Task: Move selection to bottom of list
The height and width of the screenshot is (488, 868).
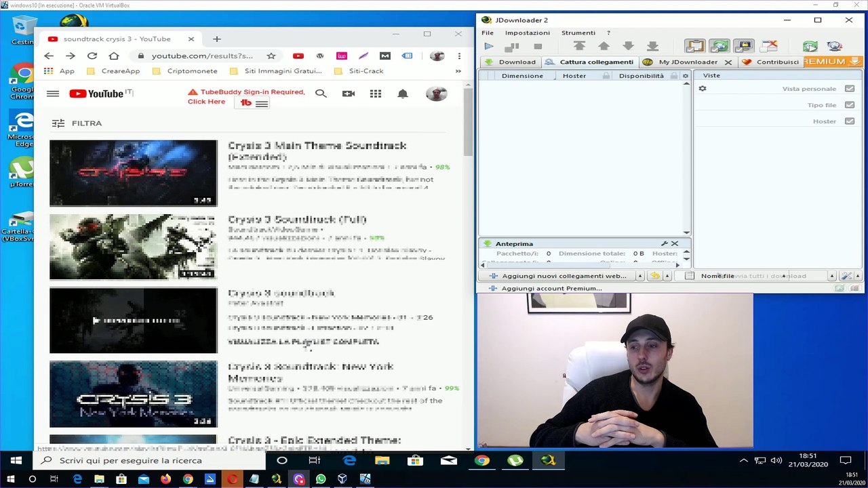Action: [652, 46]
